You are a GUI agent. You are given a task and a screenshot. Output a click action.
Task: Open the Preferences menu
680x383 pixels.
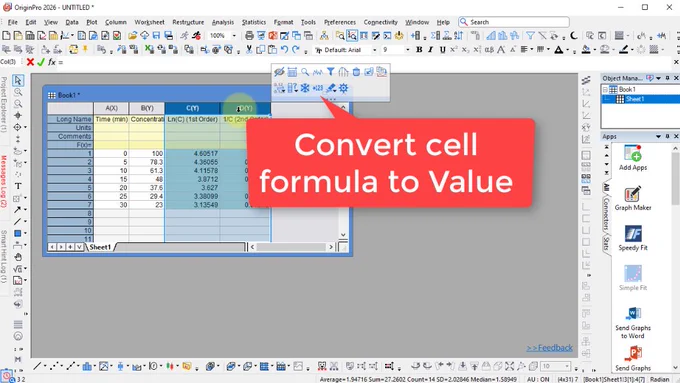click(x=340, y=22)
